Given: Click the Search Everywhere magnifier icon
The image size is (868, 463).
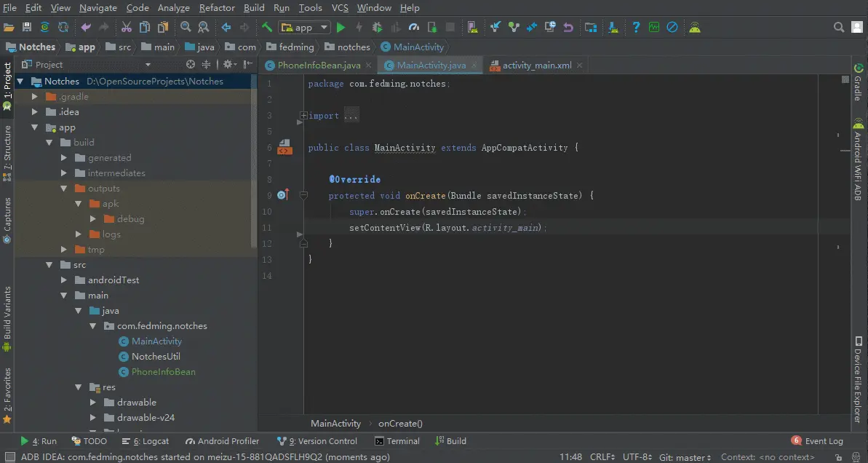Looking at the screenshot, I should pos(839,27).
